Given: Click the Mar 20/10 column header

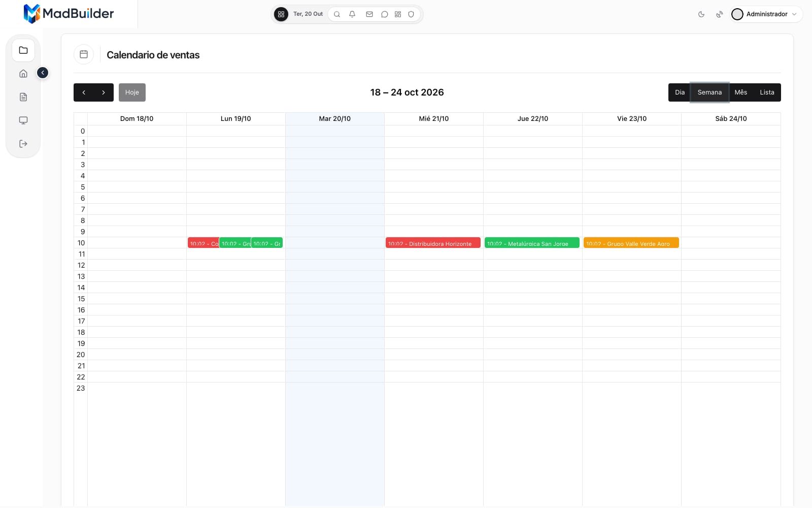Looking at the screenshot, I should pos(334,119).
